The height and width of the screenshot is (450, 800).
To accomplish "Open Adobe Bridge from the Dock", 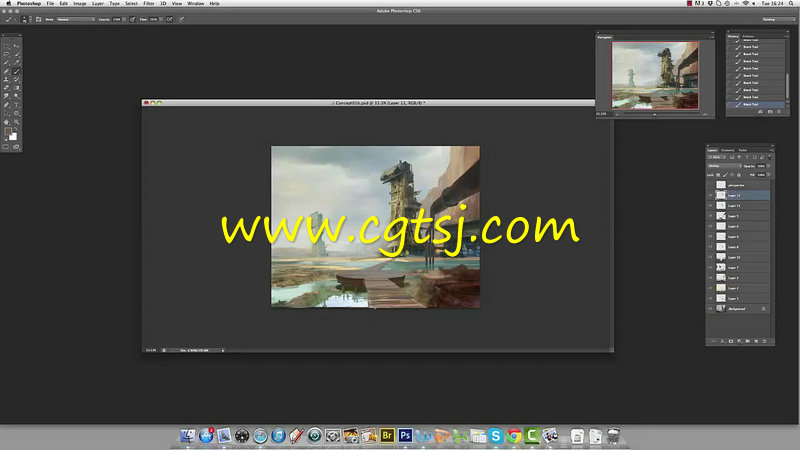I will pos(387,436).
